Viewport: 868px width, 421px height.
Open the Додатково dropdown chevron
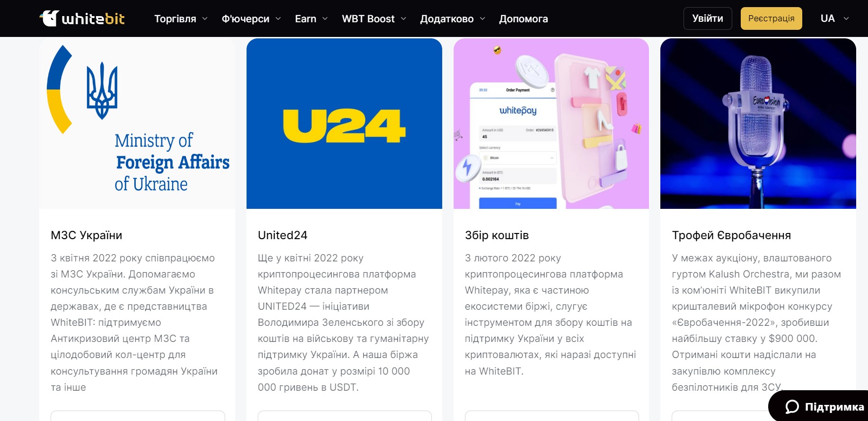[x=482, y=18]
